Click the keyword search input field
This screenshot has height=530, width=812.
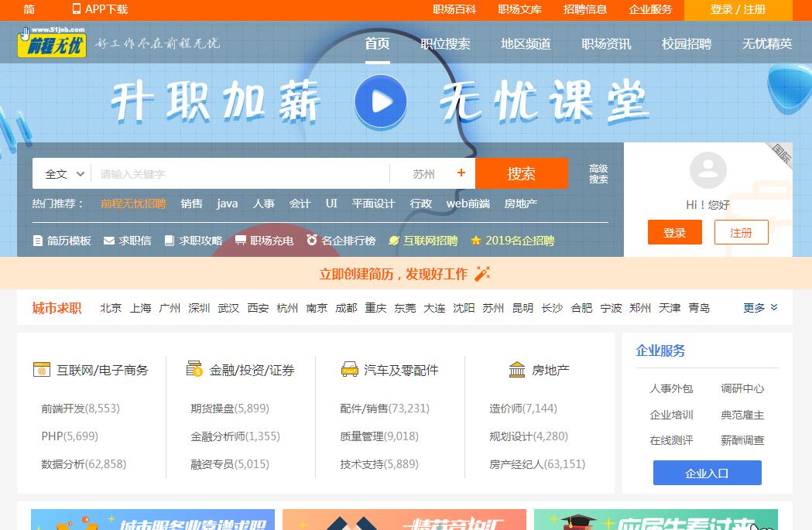[x=240, y=174]
